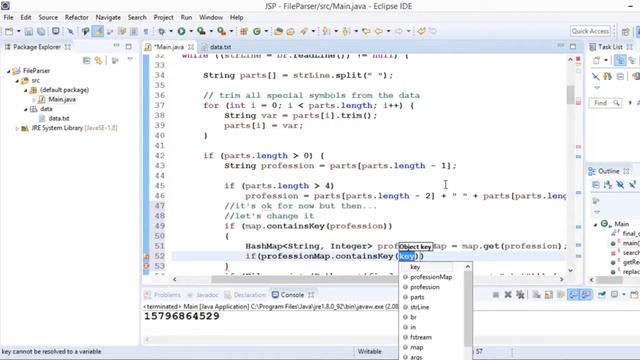The height and width of the screenshot is (360, 640).
Task: Click the Coverage run toolbar icon
Action: [x=201, y=31]
